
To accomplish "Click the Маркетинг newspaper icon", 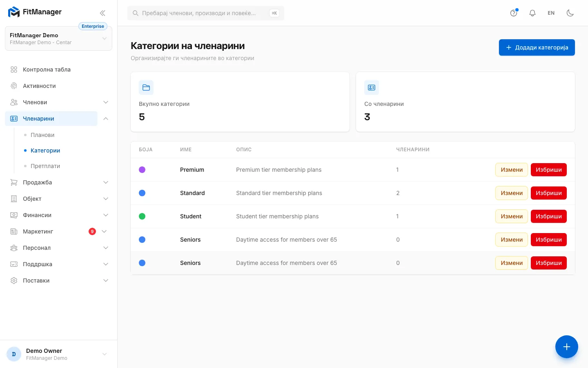I will [14, 231].
